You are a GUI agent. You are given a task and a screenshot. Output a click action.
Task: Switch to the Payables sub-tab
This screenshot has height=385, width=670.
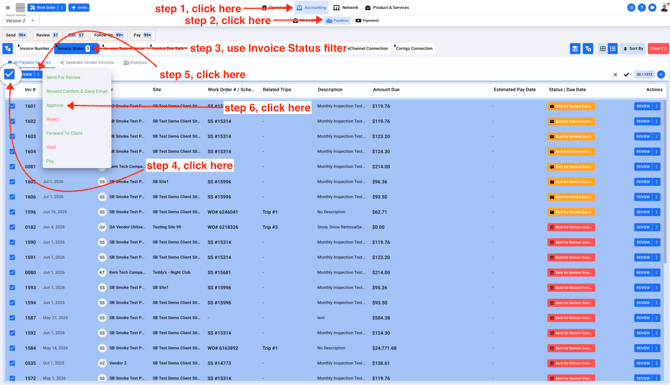pos(338,21)
